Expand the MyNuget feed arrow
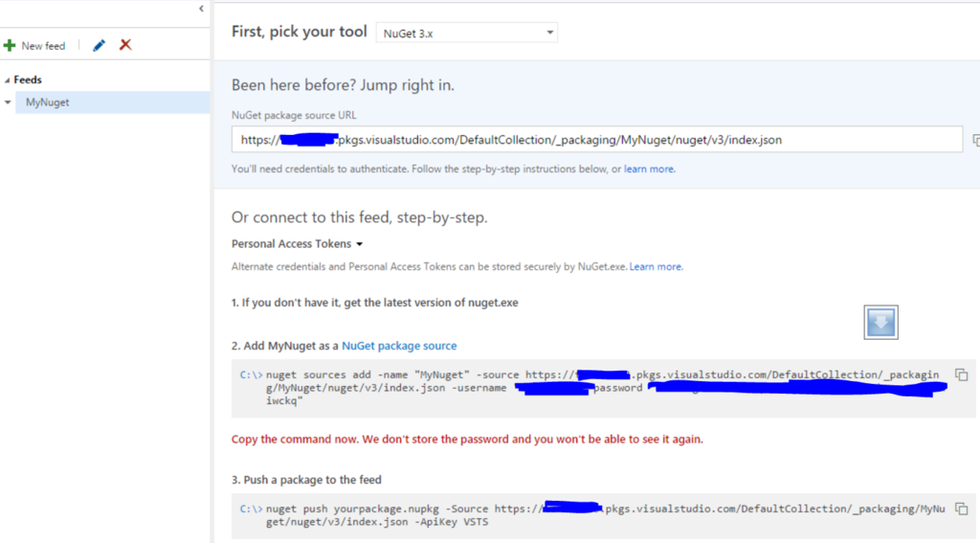 8,102
